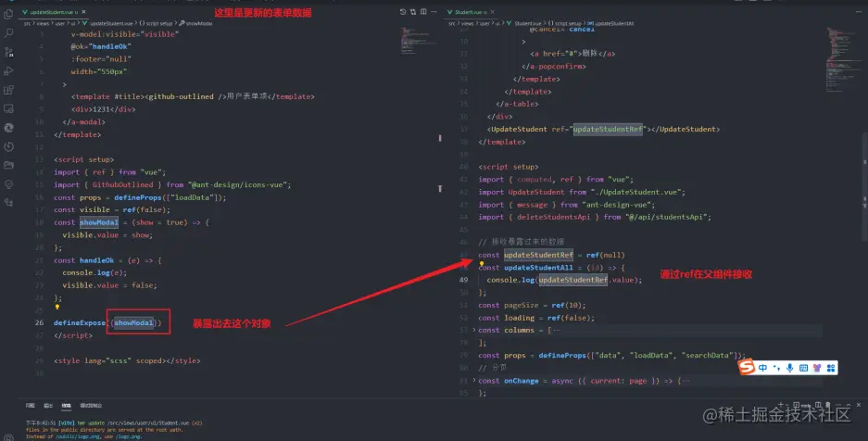Open the Extensions view

click(x=8, y=90)
